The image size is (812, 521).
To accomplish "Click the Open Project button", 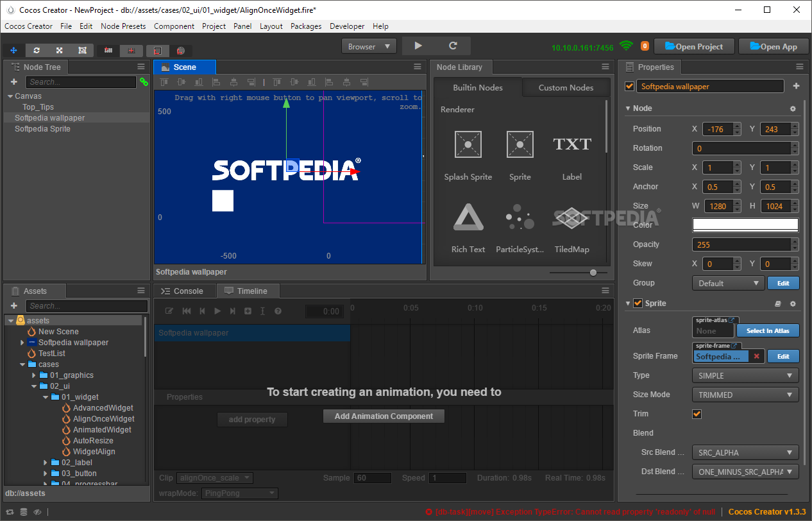I will pos(694,46).
